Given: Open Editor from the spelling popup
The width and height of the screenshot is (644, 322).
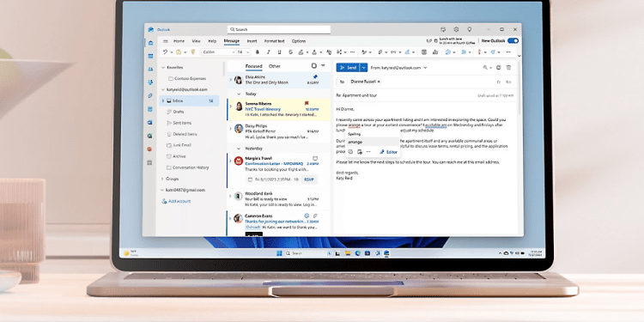Looking at the screenshot, I should 388,152.
